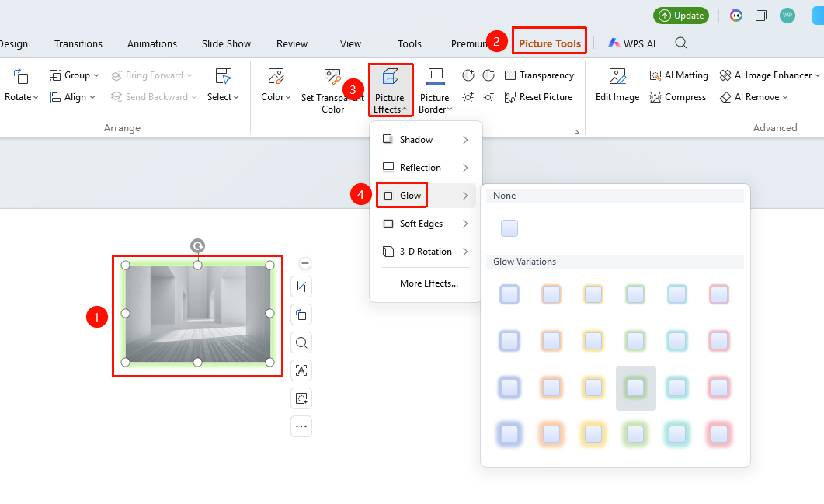The width and height of the screenshot is (824, 504).
Task: Apply the highlighted green glow variation
Action: click(x=635, y=388)
